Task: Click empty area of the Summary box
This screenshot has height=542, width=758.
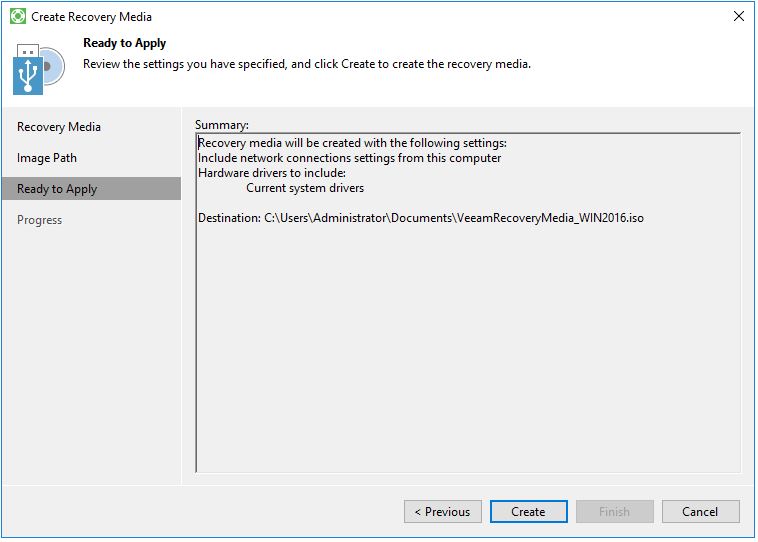Action: coord(467,350)
